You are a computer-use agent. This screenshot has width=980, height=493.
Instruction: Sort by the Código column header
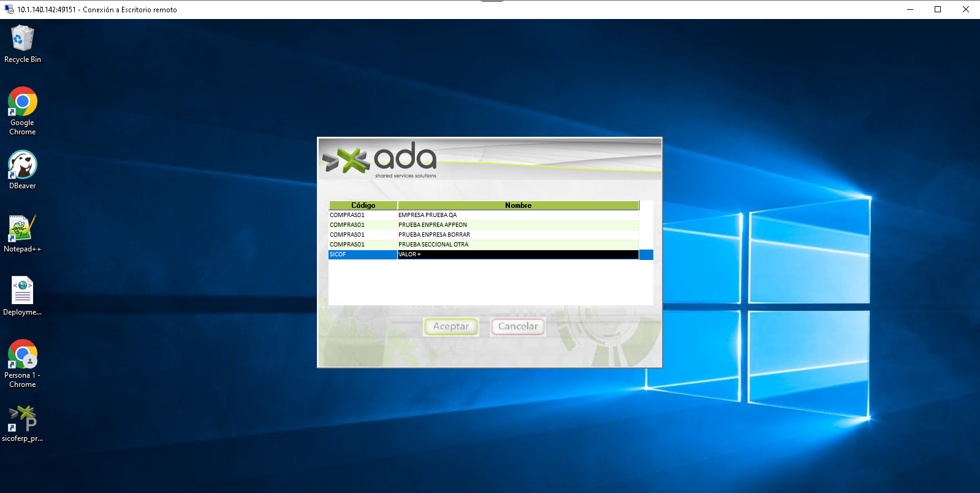tap(363, 205)
